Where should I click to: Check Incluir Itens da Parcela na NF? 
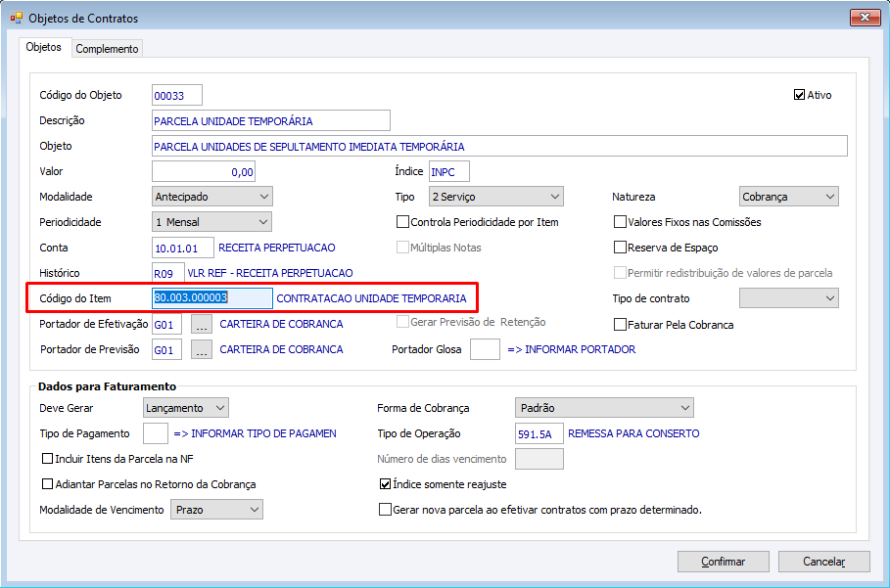pos(48,458)
